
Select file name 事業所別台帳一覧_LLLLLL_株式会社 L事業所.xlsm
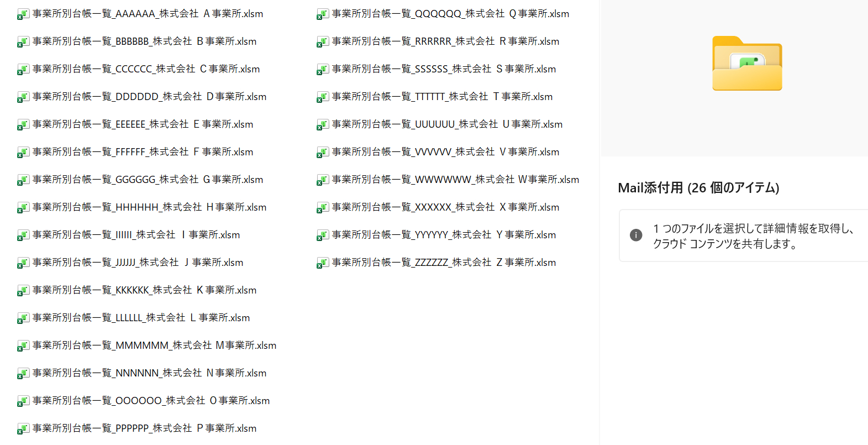[141, 318]
